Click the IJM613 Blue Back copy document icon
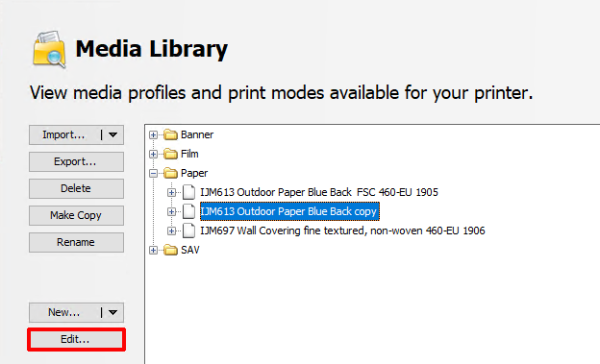 (188, 211)
